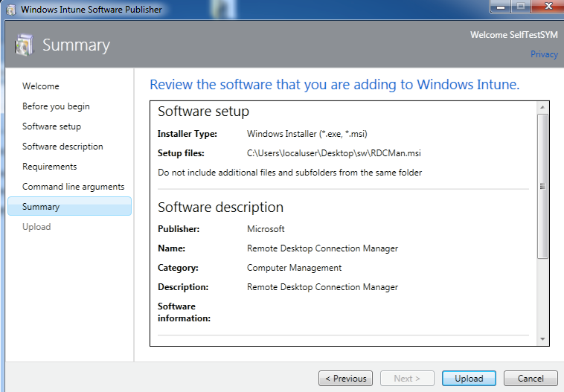Click the Summary header wizard icon

tap(25, 45)
